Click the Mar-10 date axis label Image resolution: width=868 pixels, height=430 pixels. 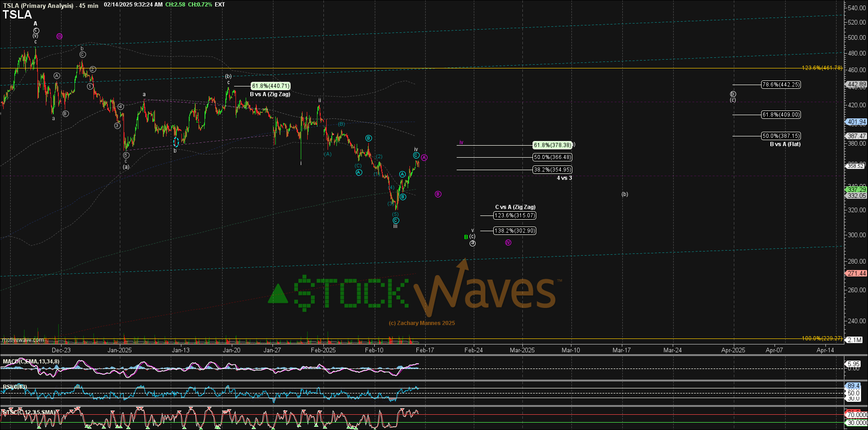pyautogui.click(x=570, y=350)
